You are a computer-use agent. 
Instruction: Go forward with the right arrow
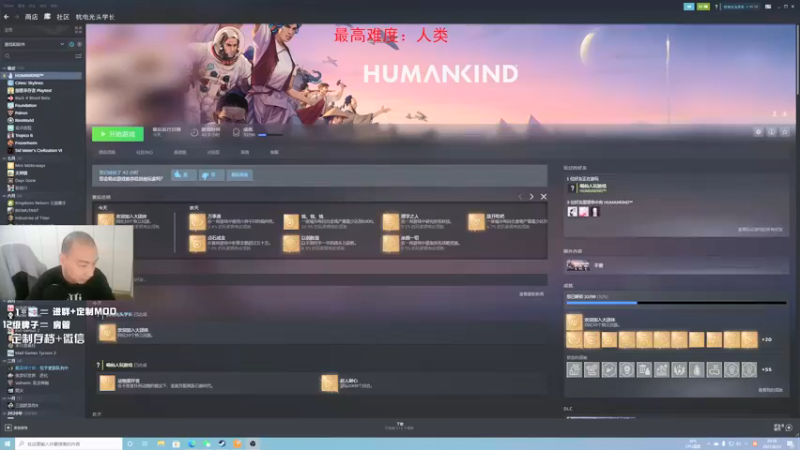pyautogui.click(x=16, y=17)
